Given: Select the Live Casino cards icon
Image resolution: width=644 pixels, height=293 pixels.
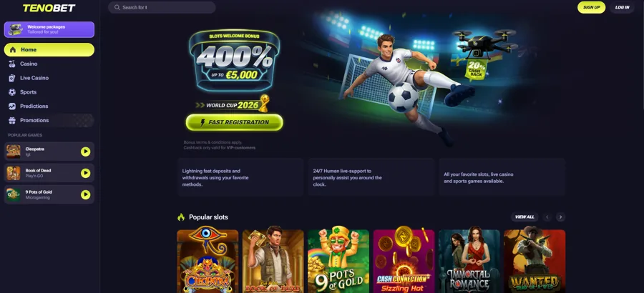Looking at the screenshot, I should 12,78.
